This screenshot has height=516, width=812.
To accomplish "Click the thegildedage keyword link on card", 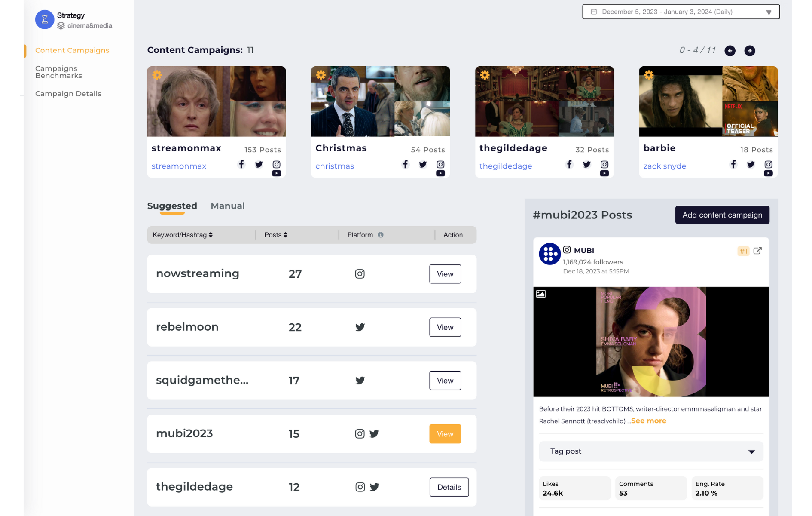I will click(x=506, y=166).
